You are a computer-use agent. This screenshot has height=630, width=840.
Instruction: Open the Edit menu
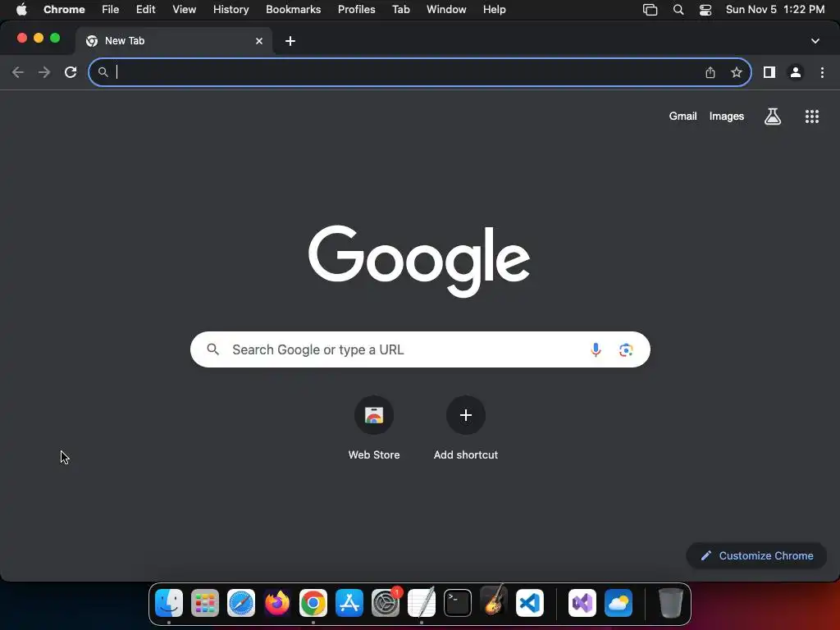pyautogui.click(x=145, y=10)
